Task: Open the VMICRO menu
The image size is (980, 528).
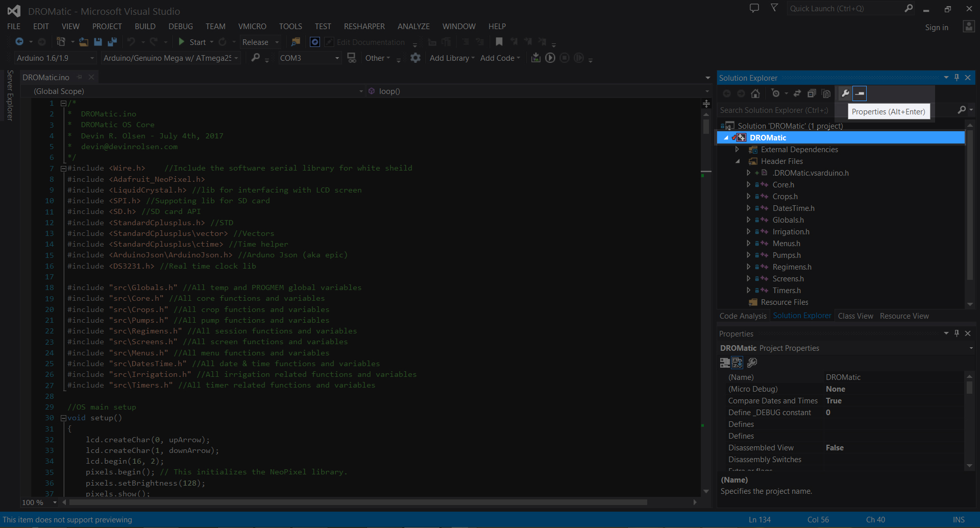Action: tap(252, 27)
